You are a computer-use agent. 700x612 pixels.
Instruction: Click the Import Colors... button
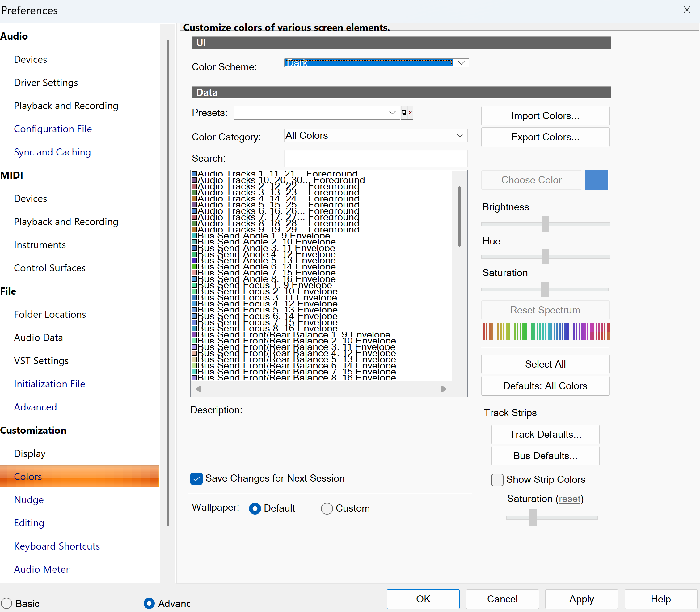coord(545,116)
